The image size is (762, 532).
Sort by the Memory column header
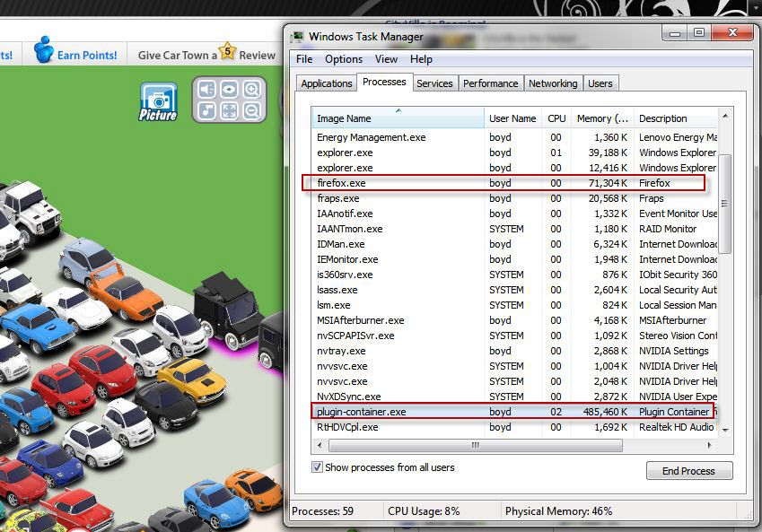pos(602,118)
